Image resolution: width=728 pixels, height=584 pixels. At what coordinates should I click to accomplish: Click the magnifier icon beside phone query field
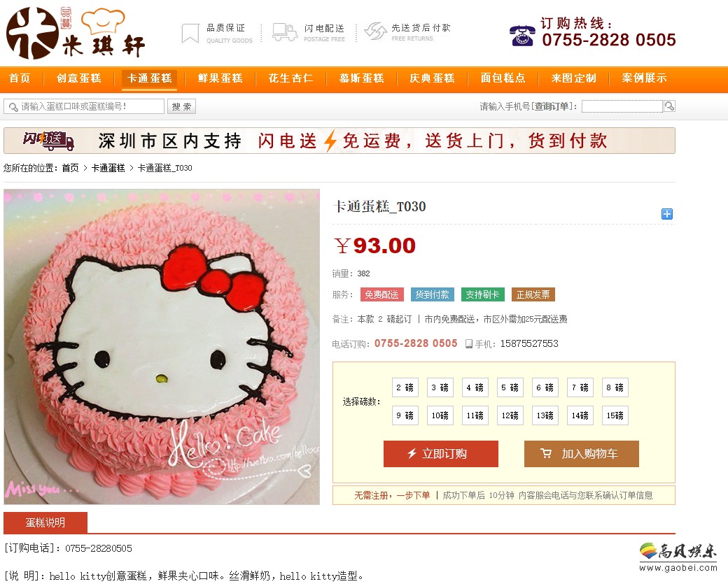[669, 106]
